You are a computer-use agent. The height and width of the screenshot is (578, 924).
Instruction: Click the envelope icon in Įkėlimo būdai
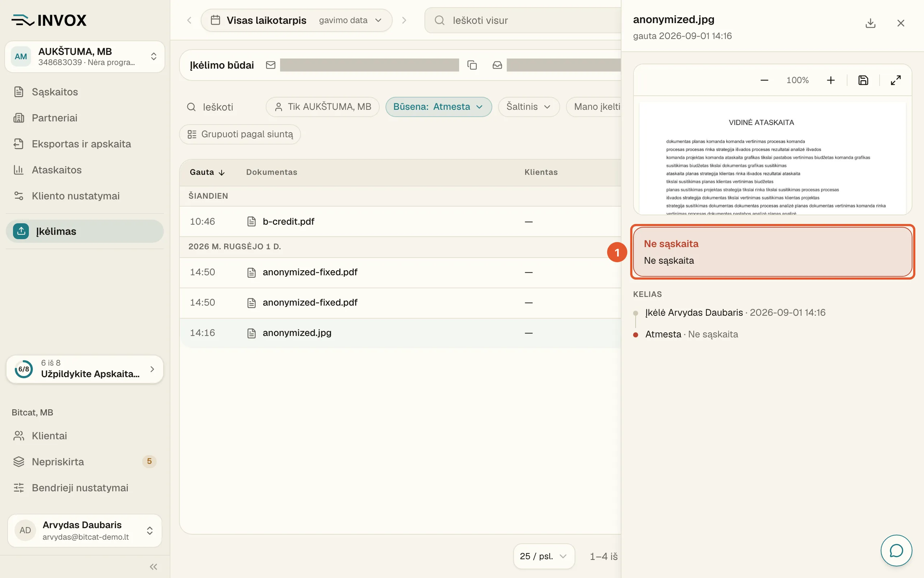point(270,65)
